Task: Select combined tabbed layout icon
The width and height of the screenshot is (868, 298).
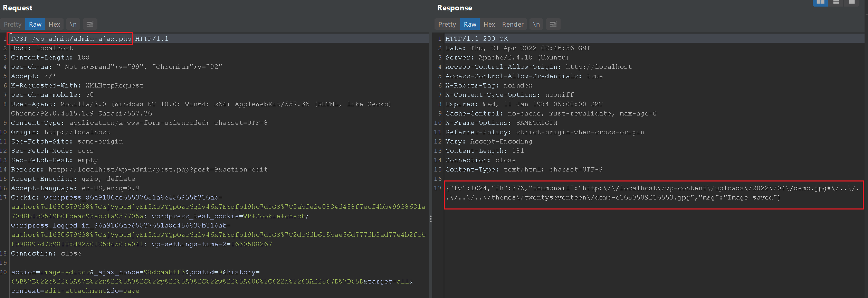Action: (852, 3)
